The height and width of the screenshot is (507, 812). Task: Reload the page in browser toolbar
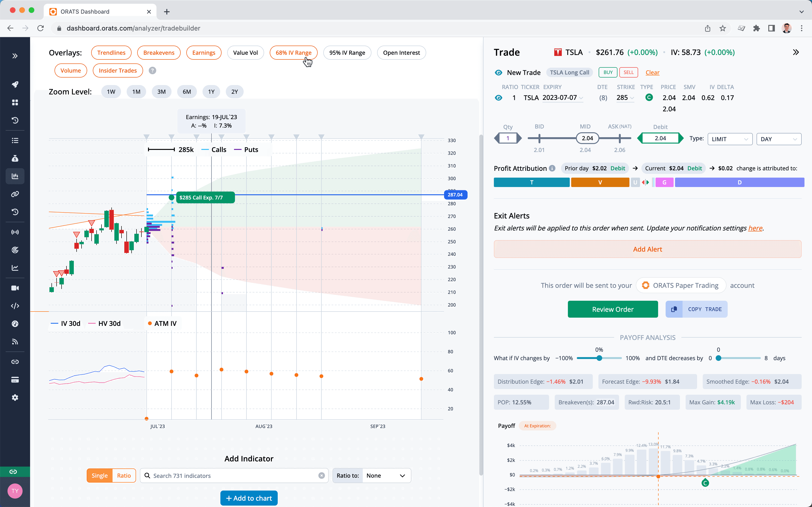point(41,28)
